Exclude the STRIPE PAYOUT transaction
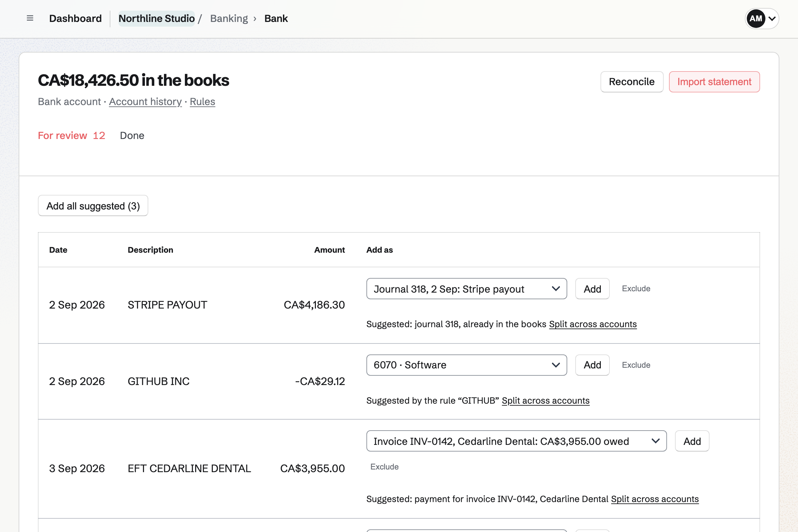This screenshot has width=798, height=532. pos(636,288)
